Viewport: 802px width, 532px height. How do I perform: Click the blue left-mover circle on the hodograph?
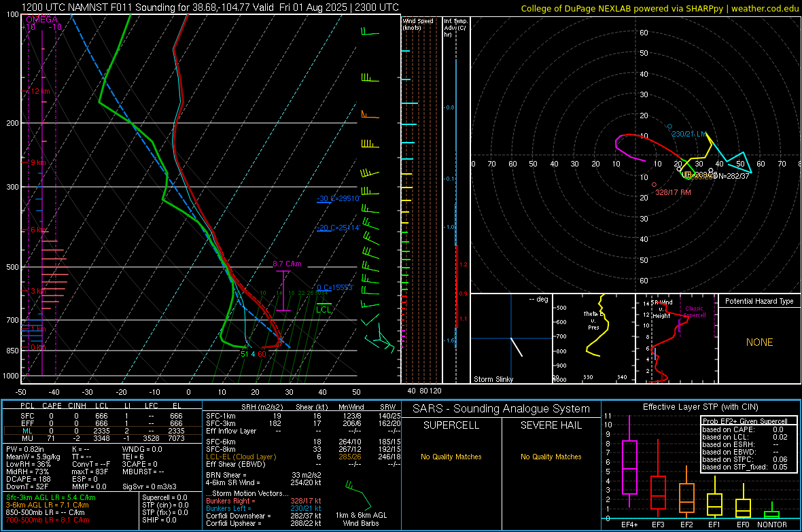pyautogui.click(x=669, y=126)
